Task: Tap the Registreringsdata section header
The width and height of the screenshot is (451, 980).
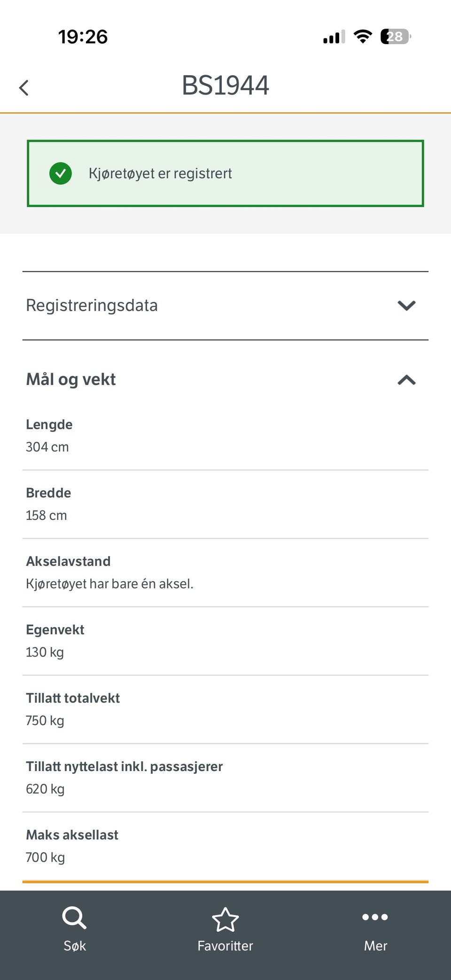Action: [x=92, y=306]
